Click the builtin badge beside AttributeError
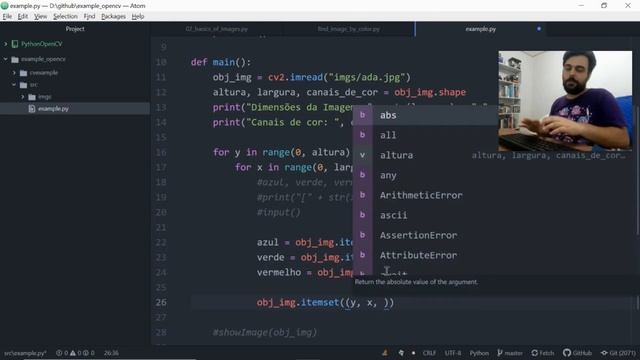 click(x=362, y=255)
